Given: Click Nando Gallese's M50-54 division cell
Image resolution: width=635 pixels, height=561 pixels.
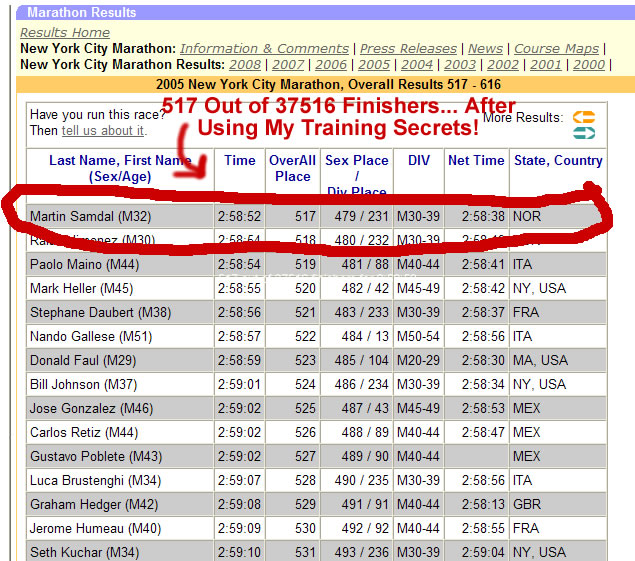Looking at the screenshot, I should pyautogui.click(x=418, y=336).
